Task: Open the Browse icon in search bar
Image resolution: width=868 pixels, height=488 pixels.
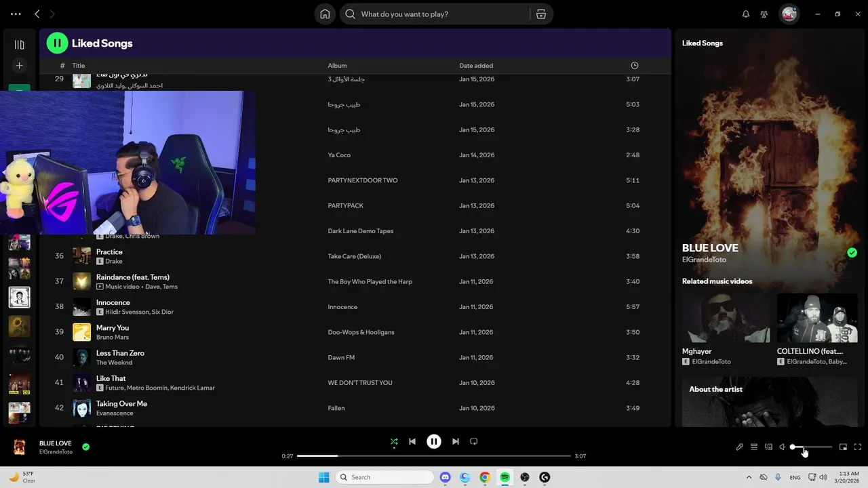Action: [x=541, y=14]
